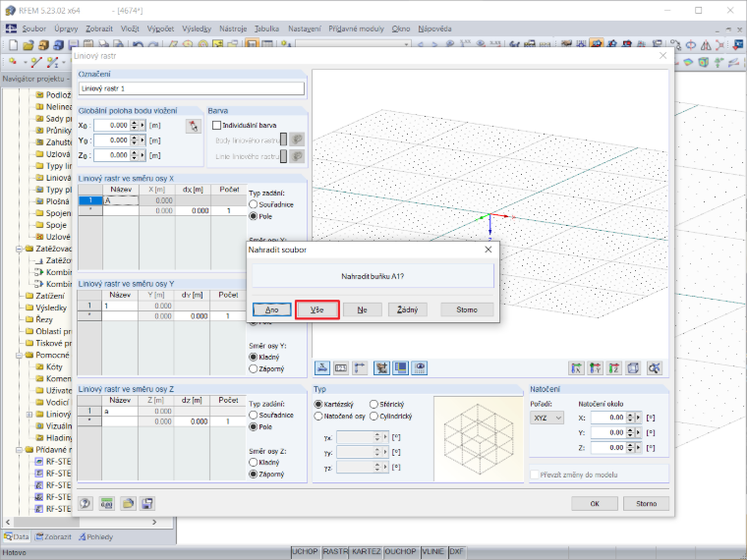Select the Kartézský type radio
Viewport: 747px width, 560px height.
(318, 404)
